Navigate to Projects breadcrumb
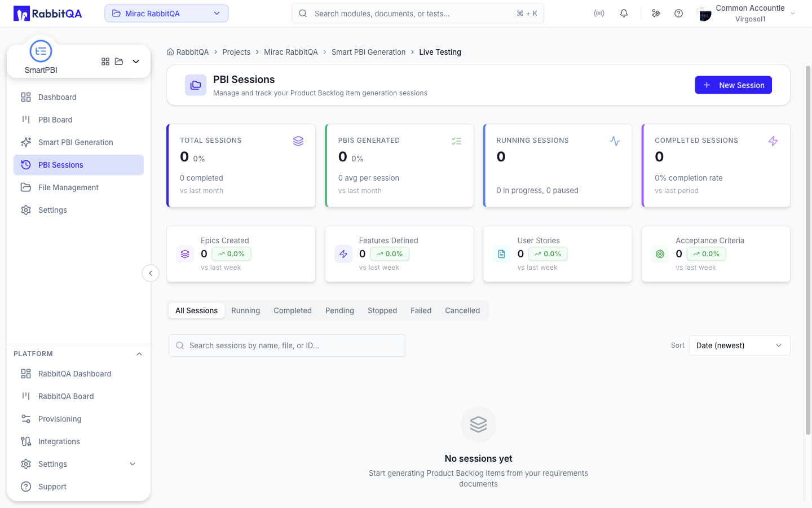 point(236,52)
